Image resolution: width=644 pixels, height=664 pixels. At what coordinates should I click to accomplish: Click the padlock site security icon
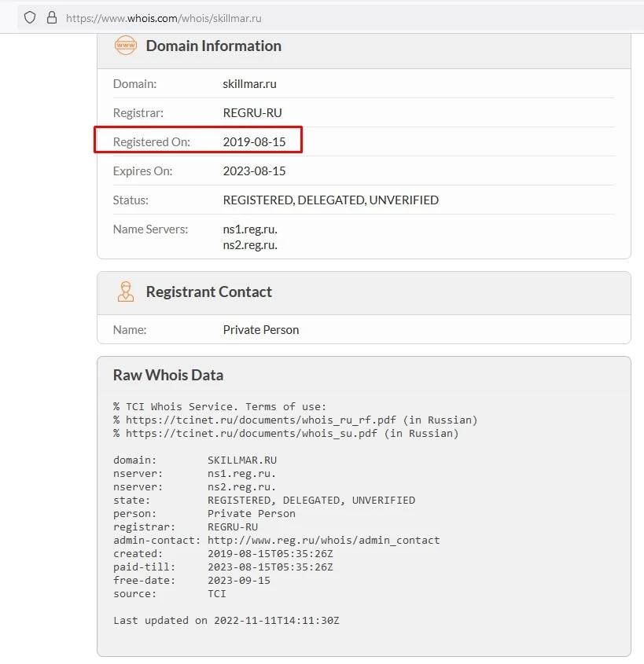(52, 18)
